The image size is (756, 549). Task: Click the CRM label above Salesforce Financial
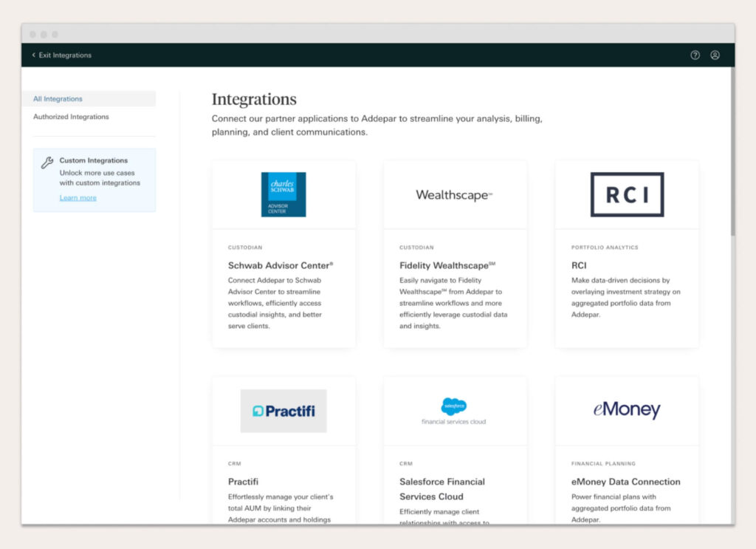[x=406, y=463]
